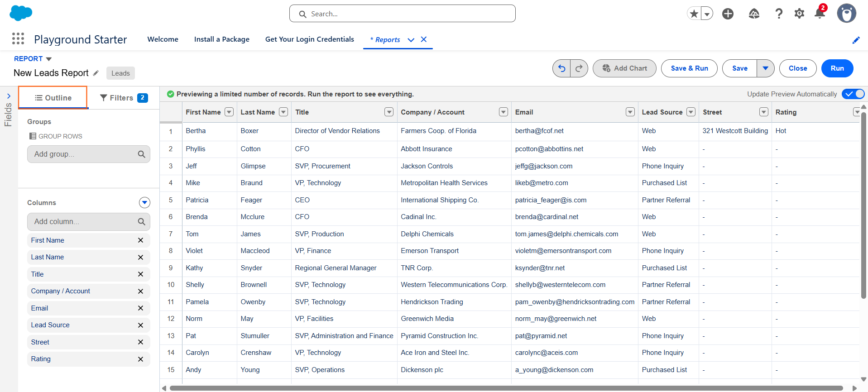Screen dimensions: 868x392
Task: Click the scroll right arrow at bottom
Action: [x=854, y=388]
